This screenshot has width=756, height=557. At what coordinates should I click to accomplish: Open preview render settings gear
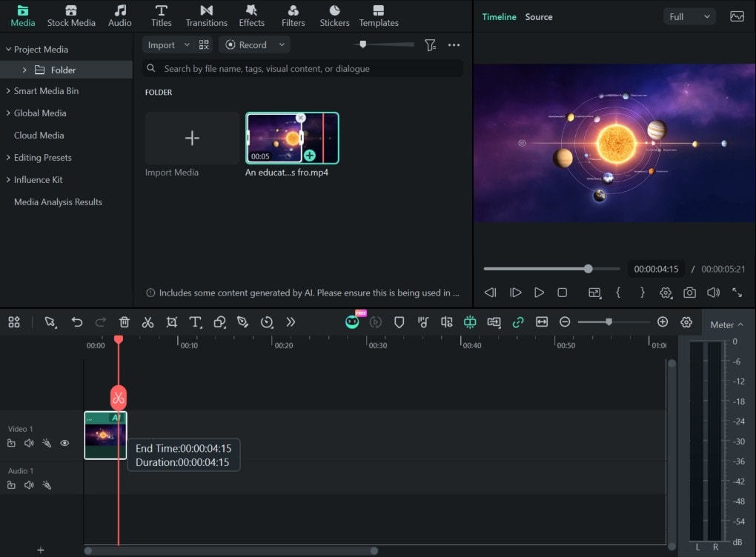tap(666, 293)
